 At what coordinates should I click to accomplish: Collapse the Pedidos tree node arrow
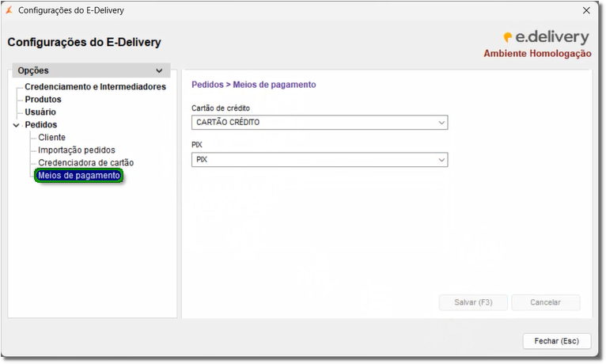16,125
